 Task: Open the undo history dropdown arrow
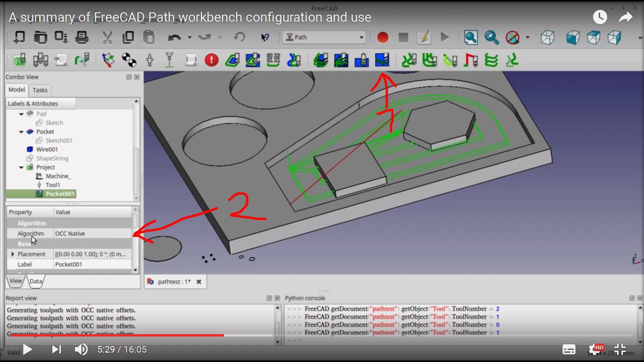point(190,37)
